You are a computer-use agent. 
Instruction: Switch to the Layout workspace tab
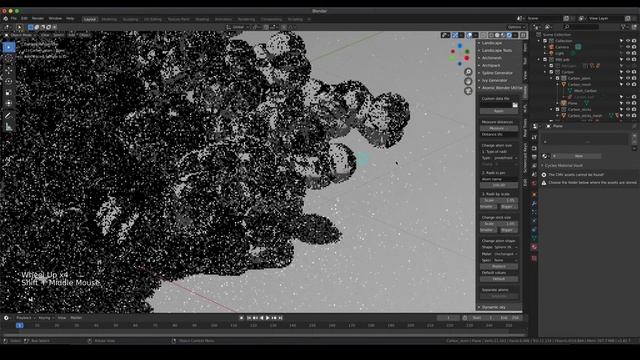pyautogui.click(x=89, y=19)
